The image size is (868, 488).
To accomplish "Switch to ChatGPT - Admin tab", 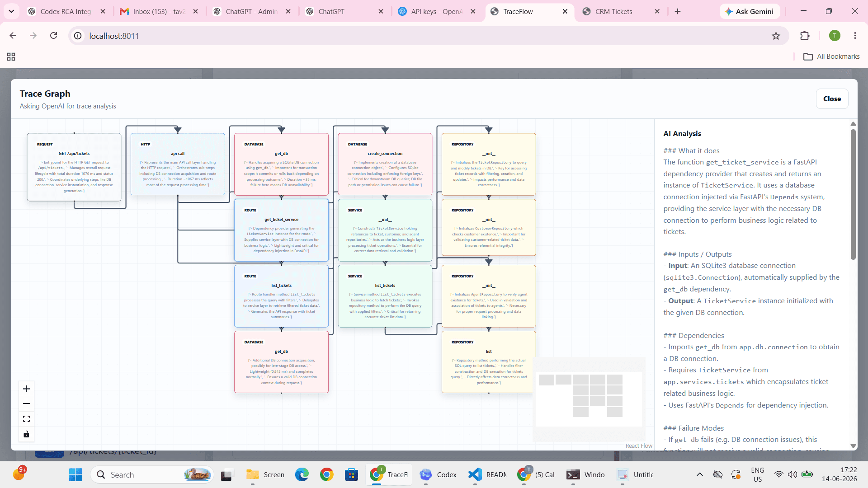I will point(251,12).
